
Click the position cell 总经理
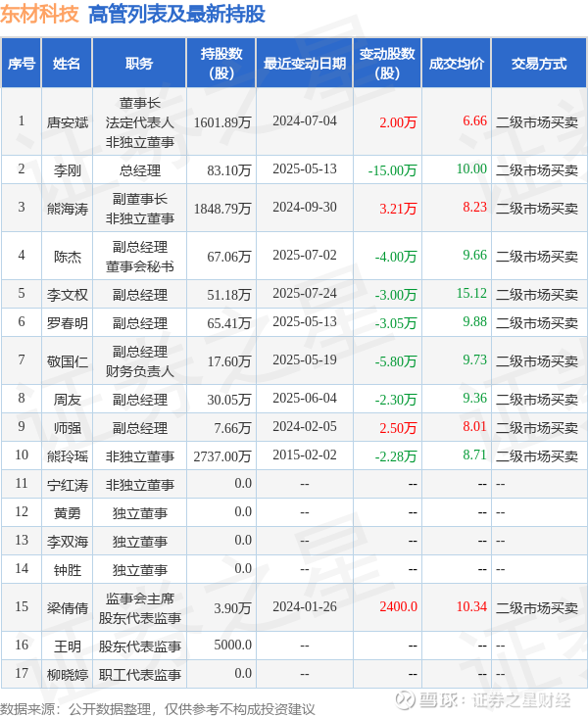click(140, 170)
